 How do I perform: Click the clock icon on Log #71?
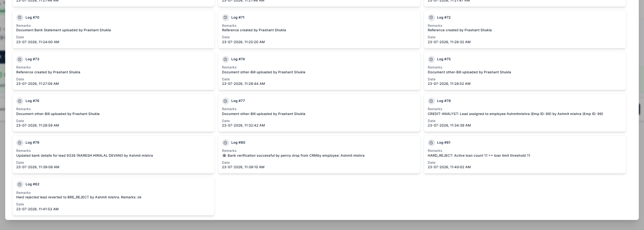[225, 17]
